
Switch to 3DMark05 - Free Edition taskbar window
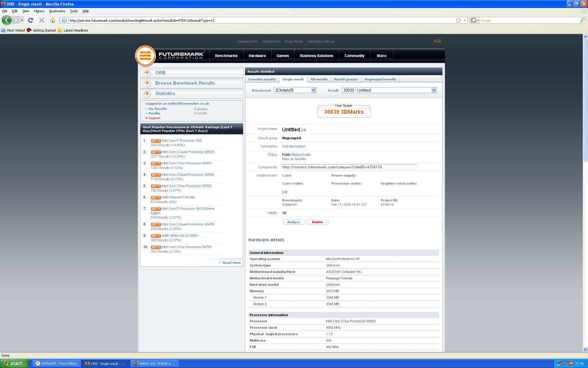pyautogui.click(x=57, y=363)
